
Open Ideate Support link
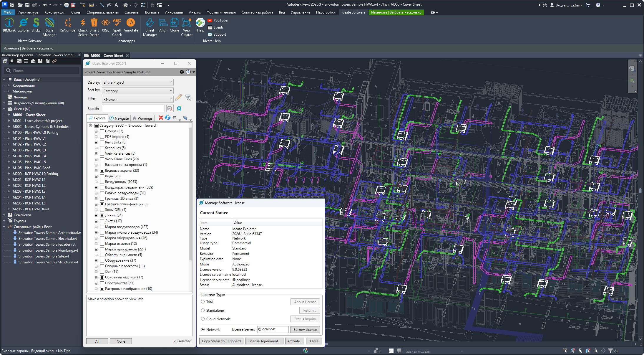coord(217,34)
